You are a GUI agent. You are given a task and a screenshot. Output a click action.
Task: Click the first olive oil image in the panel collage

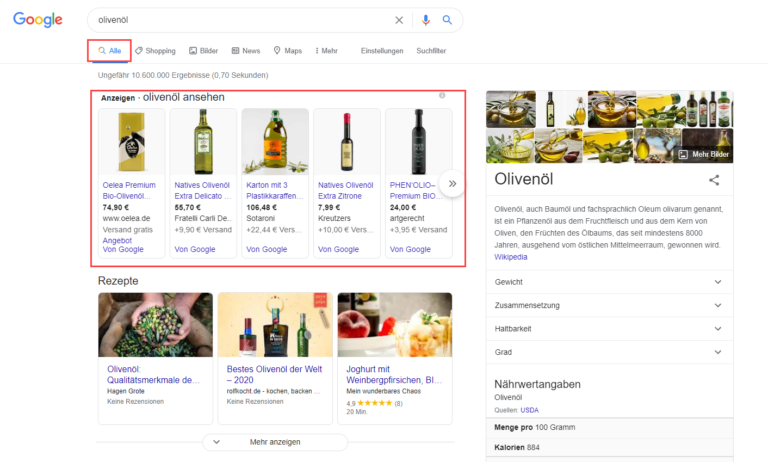point(511,109)
